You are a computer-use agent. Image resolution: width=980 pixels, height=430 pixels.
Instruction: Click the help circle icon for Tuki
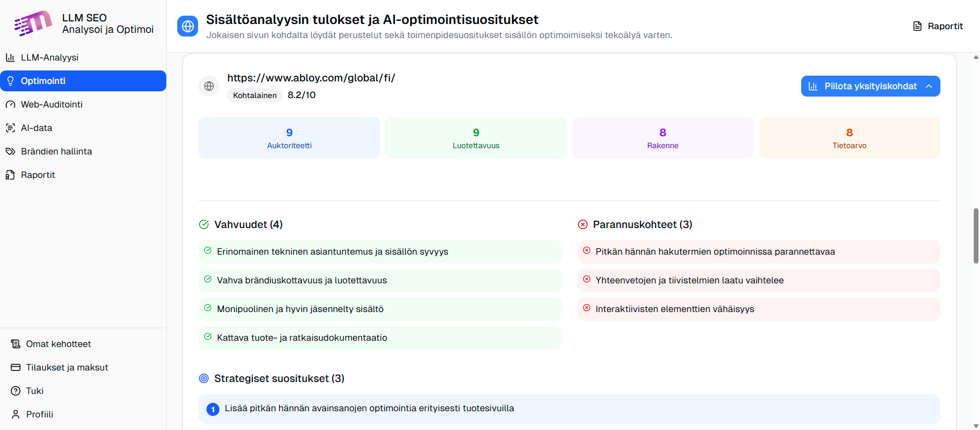[16, 391]
